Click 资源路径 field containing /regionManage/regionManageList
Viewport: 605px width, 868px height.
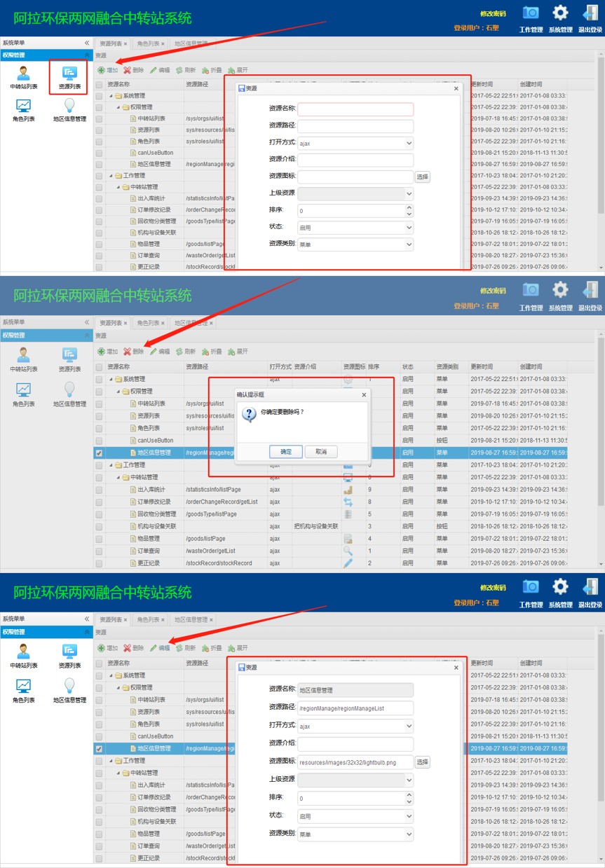pyautogui.click(x=355, y=708)
